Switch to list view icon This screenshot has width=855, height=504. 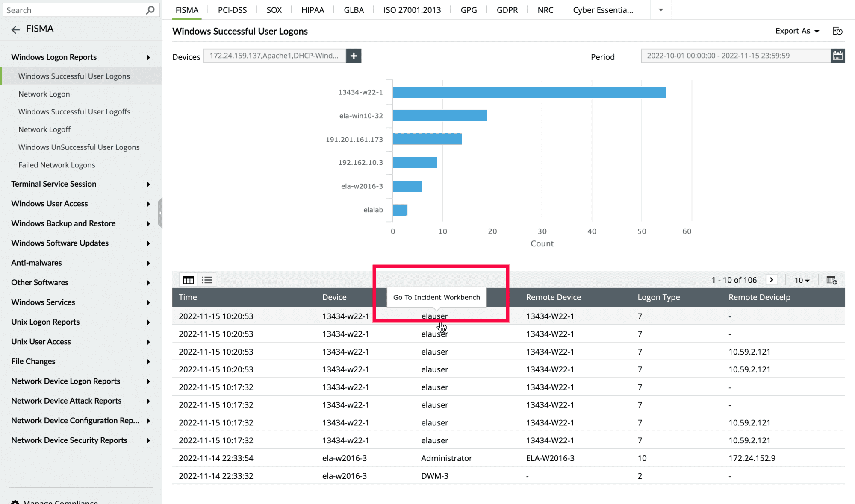click(207, 280)
